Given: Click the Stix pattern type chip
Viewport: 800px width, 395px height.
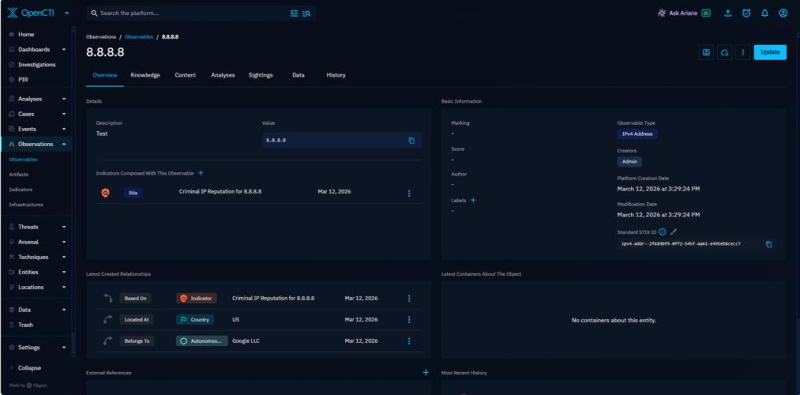Looking at the screenshot, I should [133, 193].
